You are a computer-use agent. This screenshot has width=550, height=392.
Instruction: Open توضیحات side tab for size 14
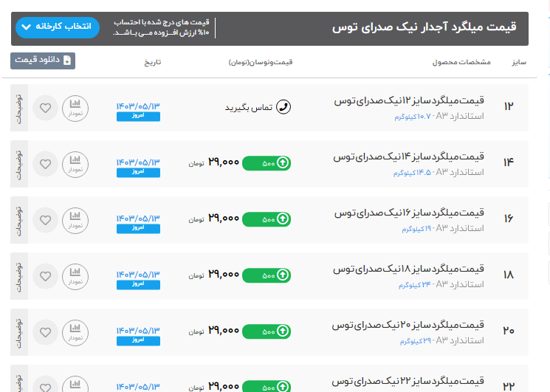coord(19,164)
